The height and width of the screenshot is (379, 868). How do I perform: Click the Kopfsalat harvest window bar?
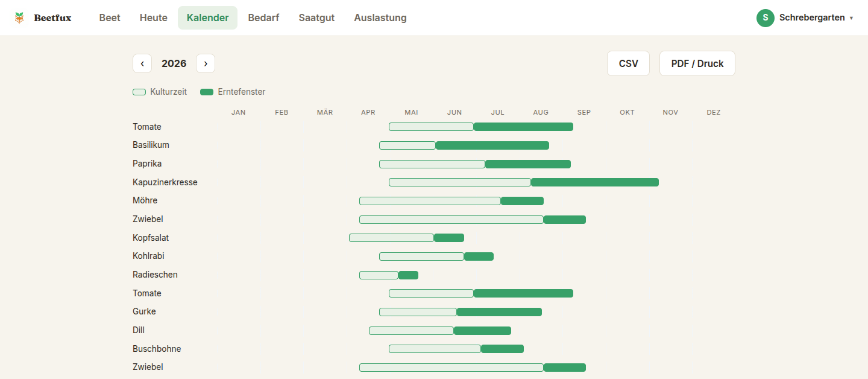click(x=449, y=238)
